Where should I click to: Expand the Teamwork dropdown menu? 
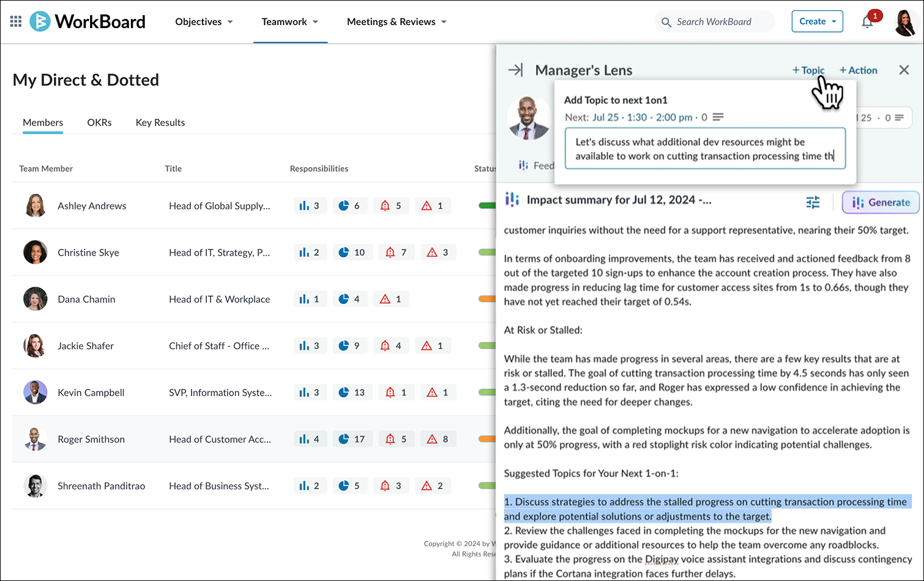290,21
